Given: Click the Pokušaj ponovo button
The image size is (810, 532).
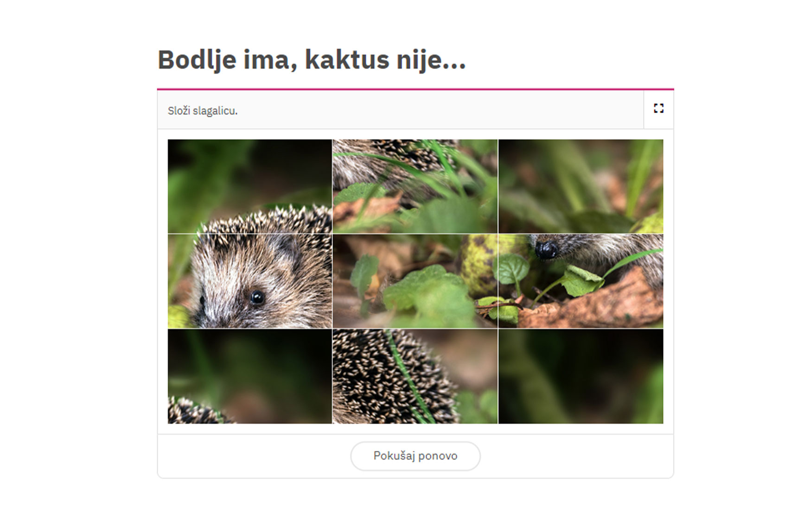Looking at the screenshot, I should click(415, 456).
